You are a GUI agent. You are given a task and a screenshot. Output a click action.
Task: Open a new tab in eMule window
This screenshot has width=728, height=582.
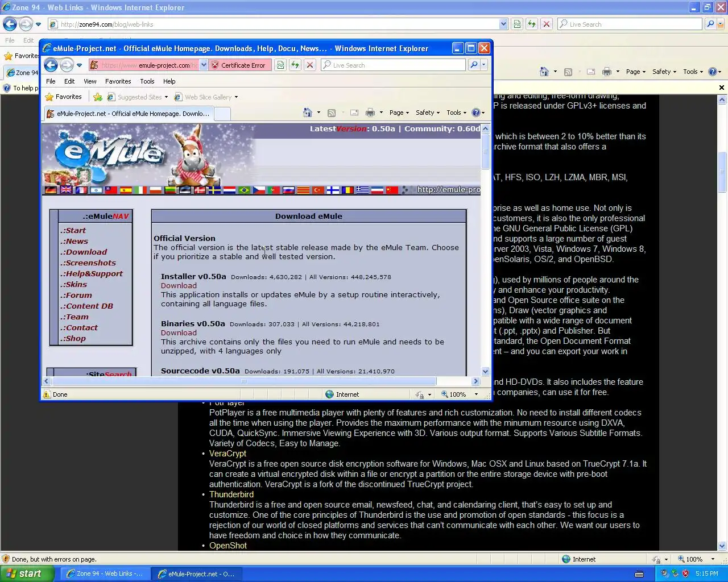(222, 114)
